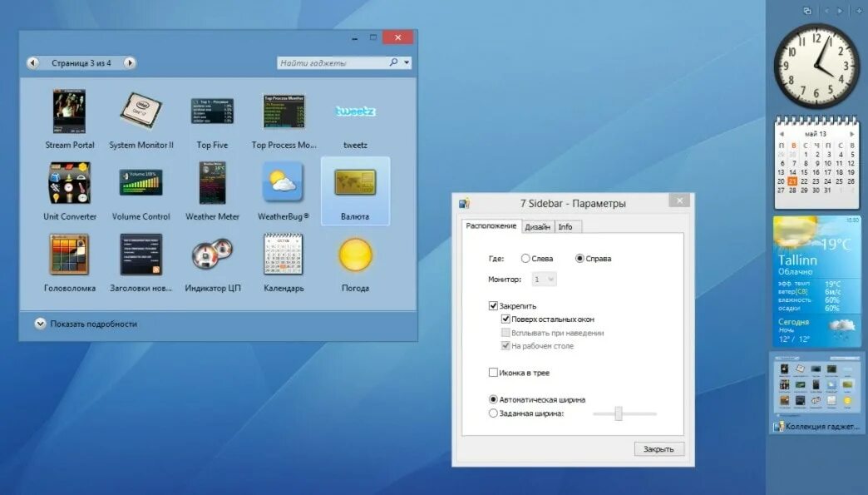Toggle the Закрепить checkbox
Viewport: 868px width, 495px height.
(x=493, y=305)
